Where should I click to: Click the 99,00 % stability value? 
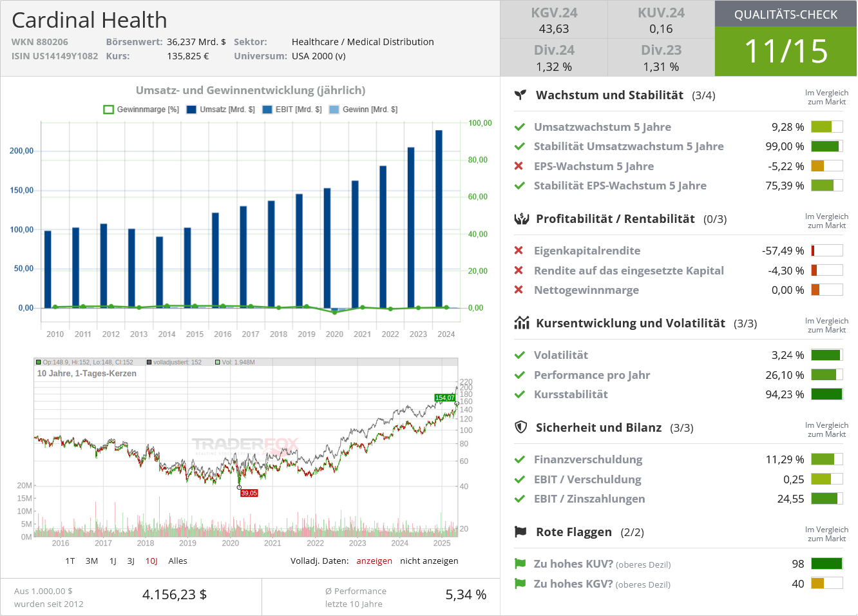pyautogui.click(x=785, y=147)
